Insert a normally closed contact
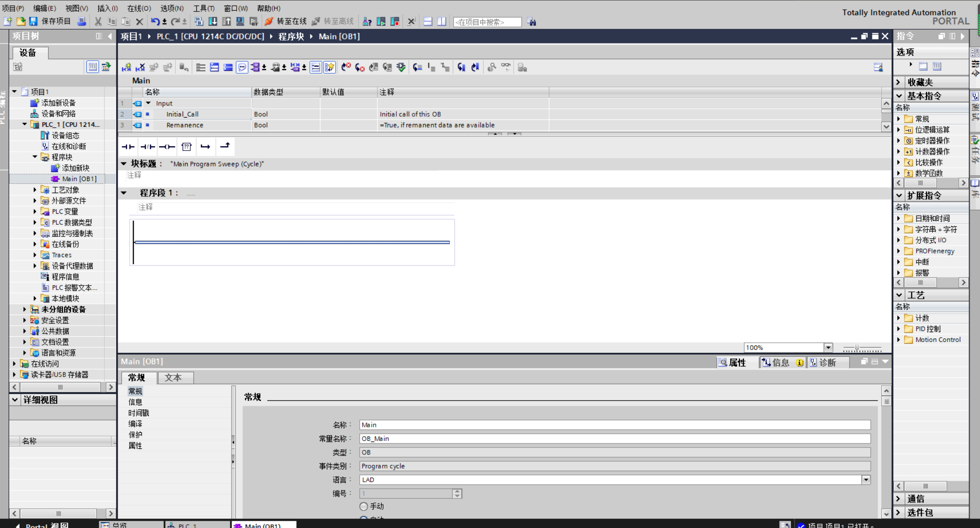This screenshot has width=980, height=528. pyautogui.click(x=147, y=147)
